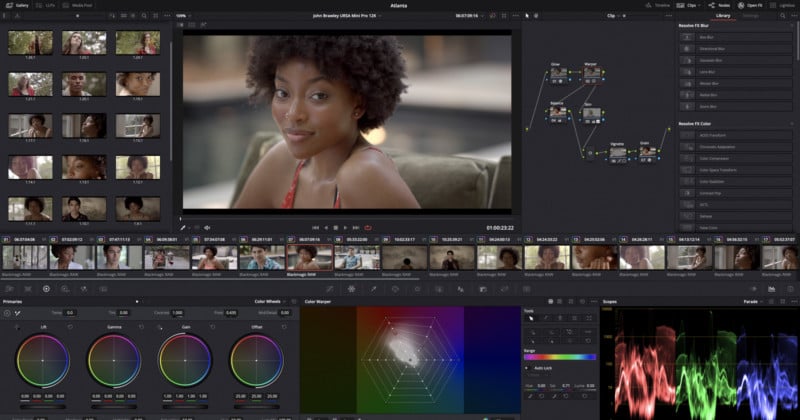This screenshot has width=800, height=420.
Task: Open the RGB Mixer palette
Action: [x=84, y=289]
